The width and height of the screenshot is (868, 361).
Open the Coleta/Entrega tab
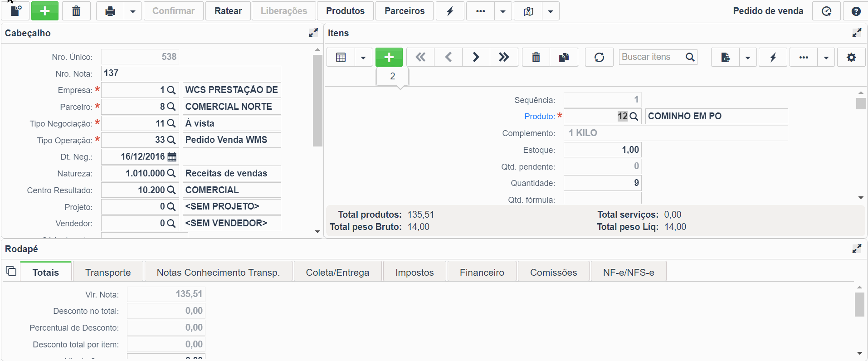pyautogui.click(x=337, y=272)
